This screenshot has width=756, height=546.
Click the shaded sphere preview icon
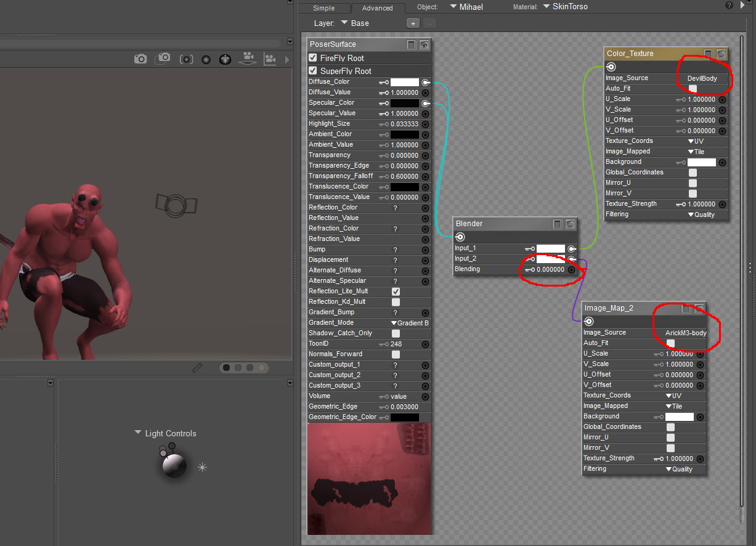206,59
